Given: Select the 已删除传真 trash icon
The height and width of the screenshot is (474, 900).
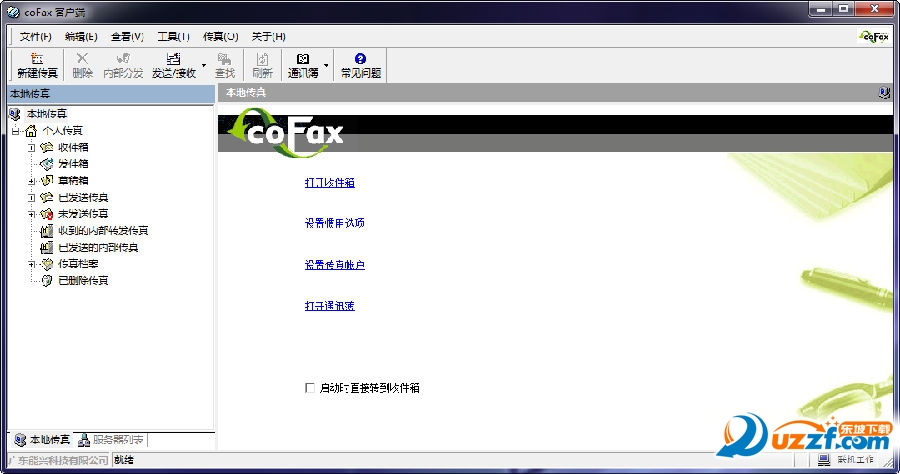Looking at the screenshot, I should point(46,281).
